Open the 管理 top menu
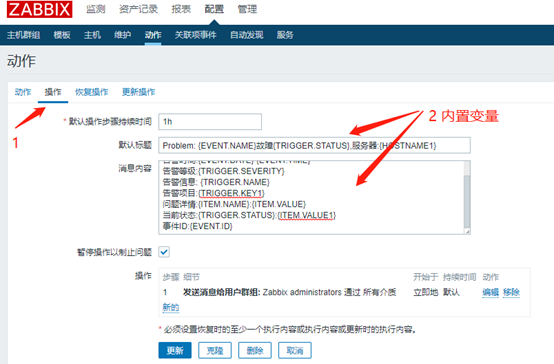554x364 pixels. click(247, 9)
